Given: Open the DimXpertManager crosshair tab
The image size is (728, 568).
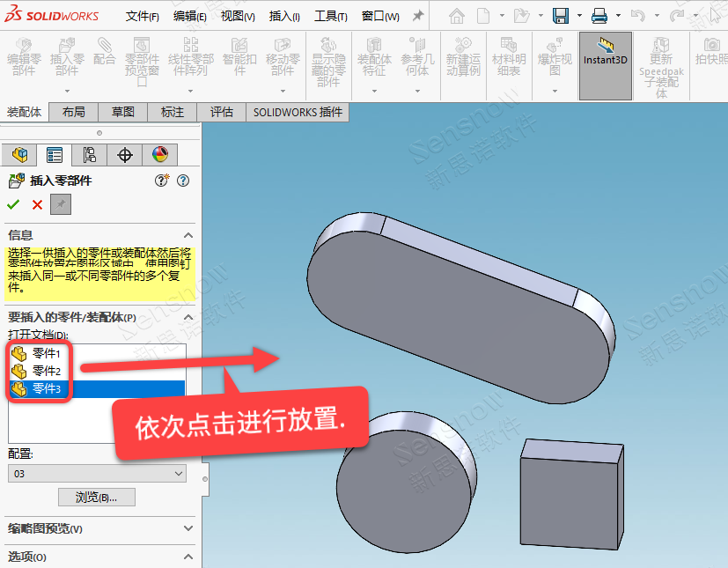Looking at the screenshot, I should click(x=124, y=155).
